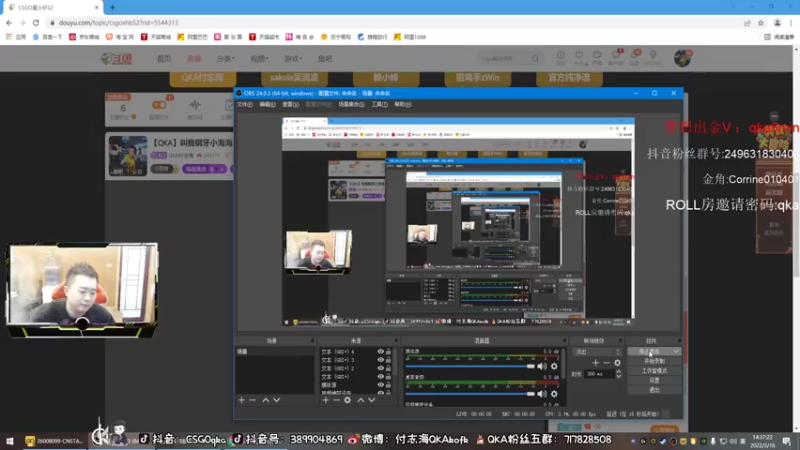Toggle visibility of plain 文本 (GDI+) source

[x=380, y=377]
